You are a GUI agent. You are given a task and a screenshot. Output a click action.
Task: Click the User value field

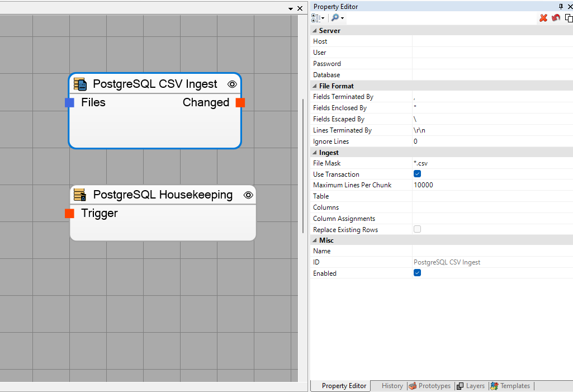pos(493,53)
